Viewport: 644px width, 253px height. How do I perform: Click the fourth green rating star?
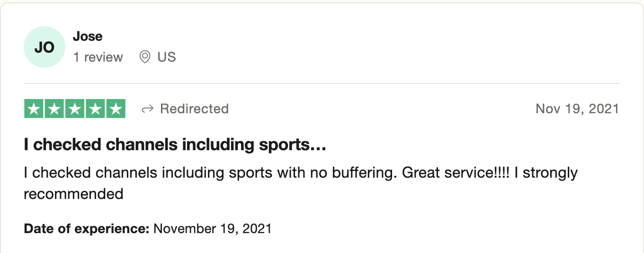click(95, 109)
